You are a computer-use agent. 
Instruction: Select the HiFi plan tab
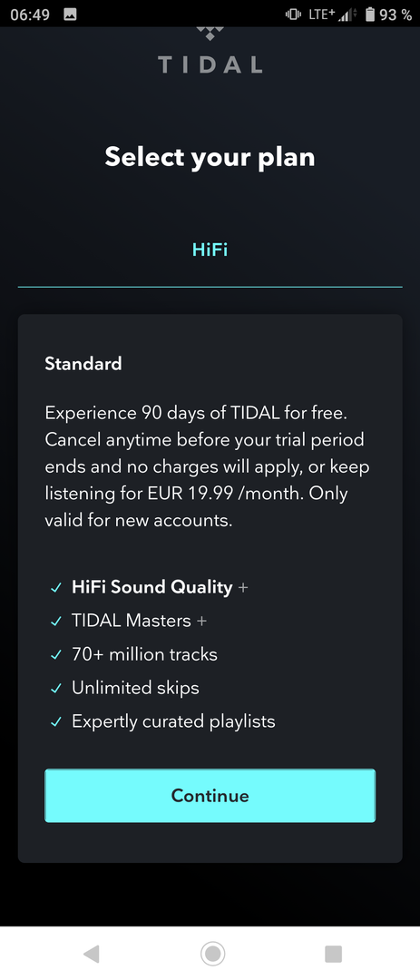tap(210, 250)
